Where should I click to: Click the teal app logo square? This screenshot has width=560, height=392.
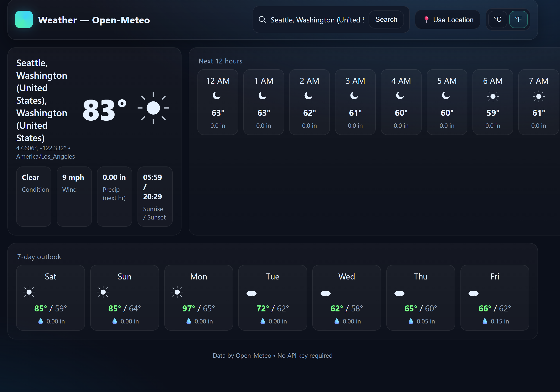point(24,19)
